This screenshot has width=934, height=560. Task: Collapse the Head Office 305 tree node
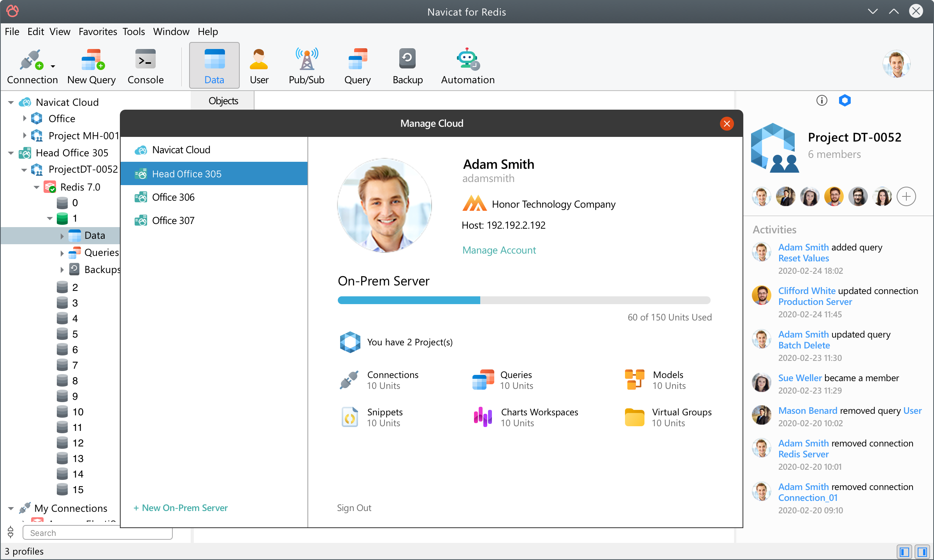click(11, 153)
